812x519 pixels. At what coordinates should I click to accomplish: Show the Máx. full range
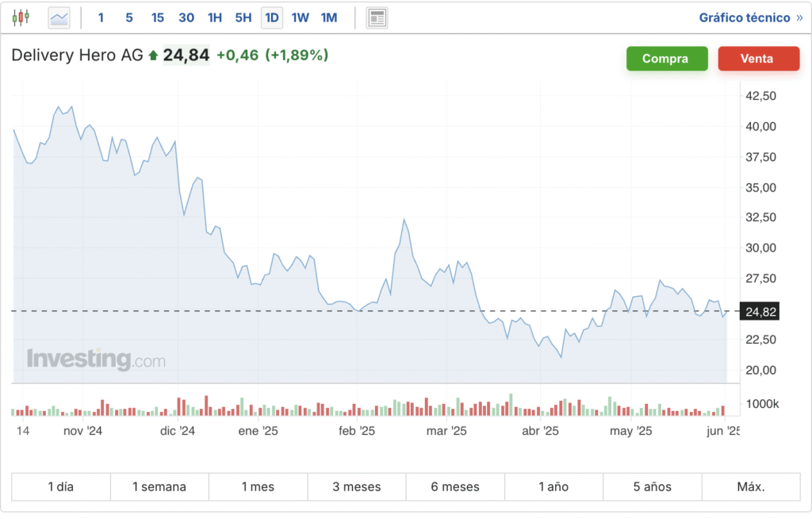coord(751,486)
